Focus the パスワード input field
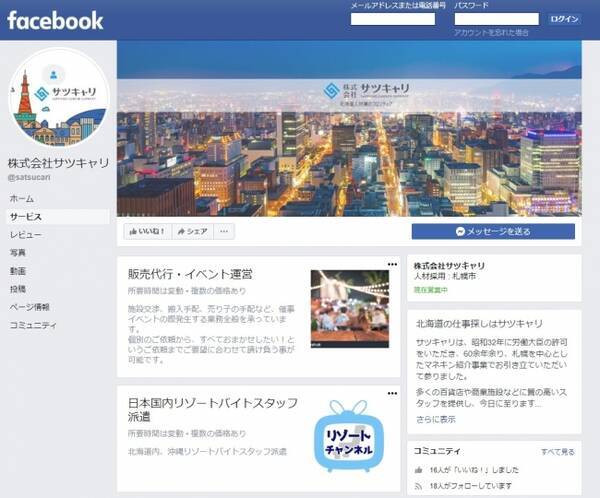The width and height of the screenshot is (600, 498). tap(497, 19)
